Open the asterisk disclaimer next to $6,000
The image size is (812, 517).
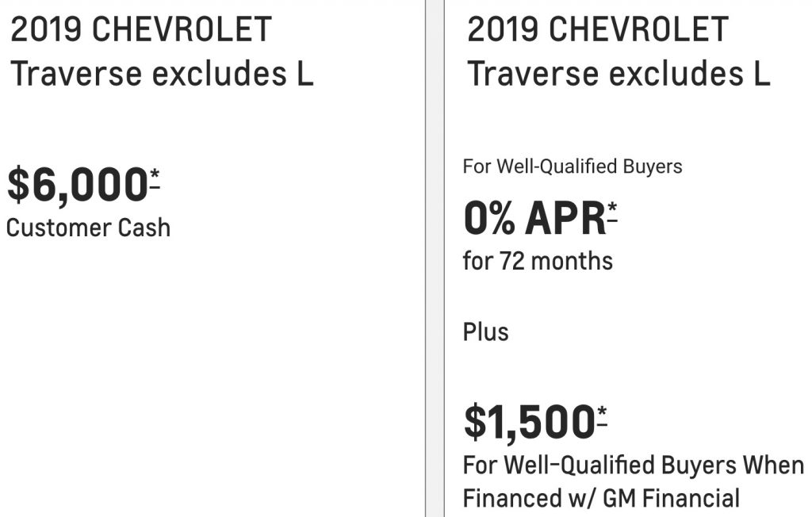(x=155, y=179)
